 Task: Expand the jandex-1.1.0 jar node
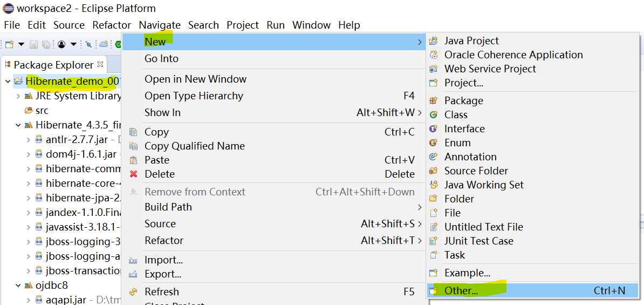click(29, 213)
